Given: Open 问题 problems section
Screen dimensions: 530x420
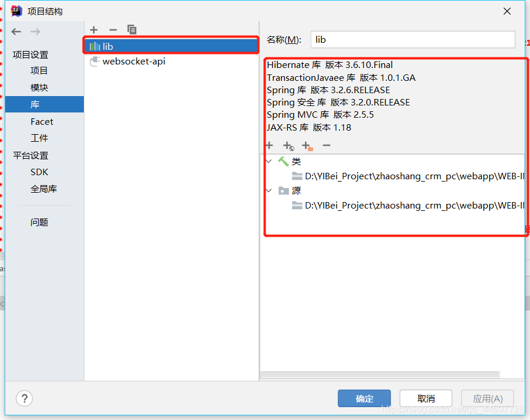Looking at the screenshot, I should (39, 222).
